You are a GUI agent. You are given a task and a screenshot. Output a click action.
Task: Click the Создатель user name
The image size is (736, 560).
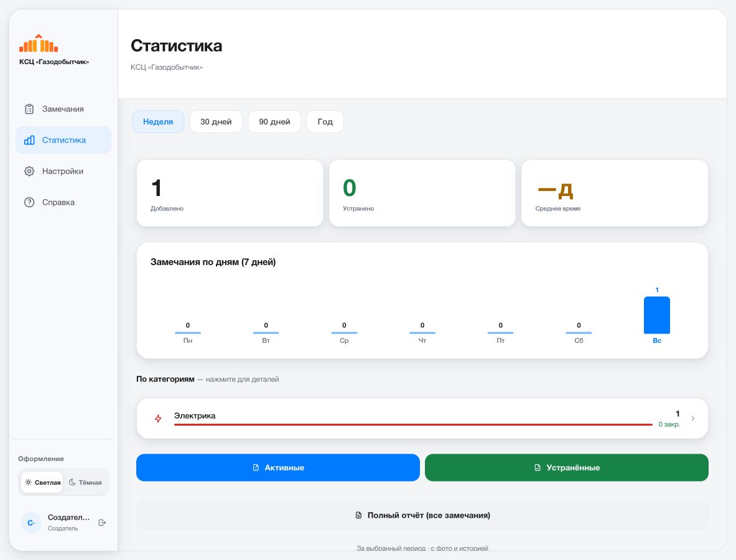[x=68, y=517]
